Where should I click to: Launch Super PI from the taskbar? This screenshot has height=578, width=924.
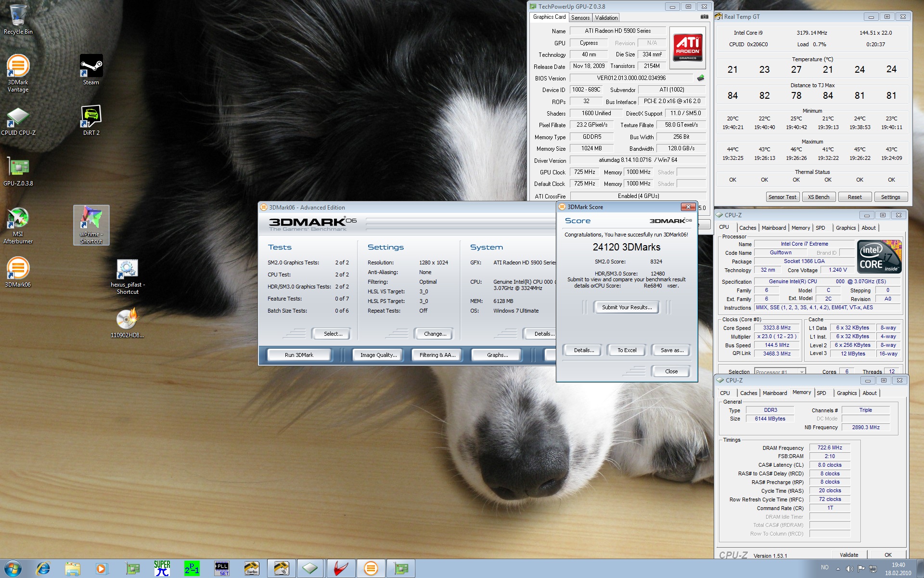162,569
